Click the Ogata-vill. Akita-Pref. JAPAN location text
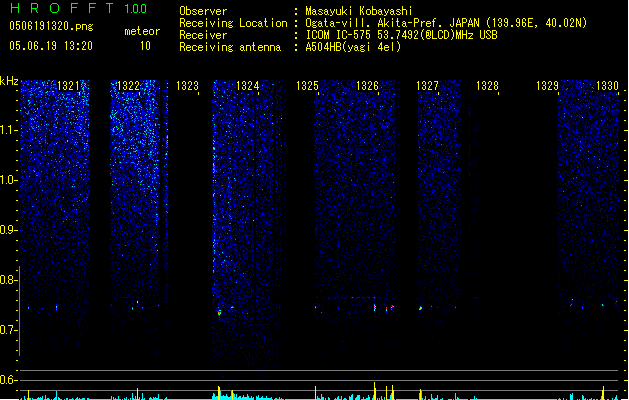 (446, 23)
